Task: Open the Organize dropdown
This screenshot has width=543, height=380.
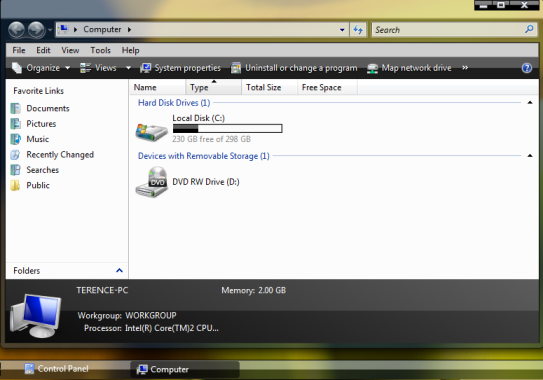Action: (41, 68)
